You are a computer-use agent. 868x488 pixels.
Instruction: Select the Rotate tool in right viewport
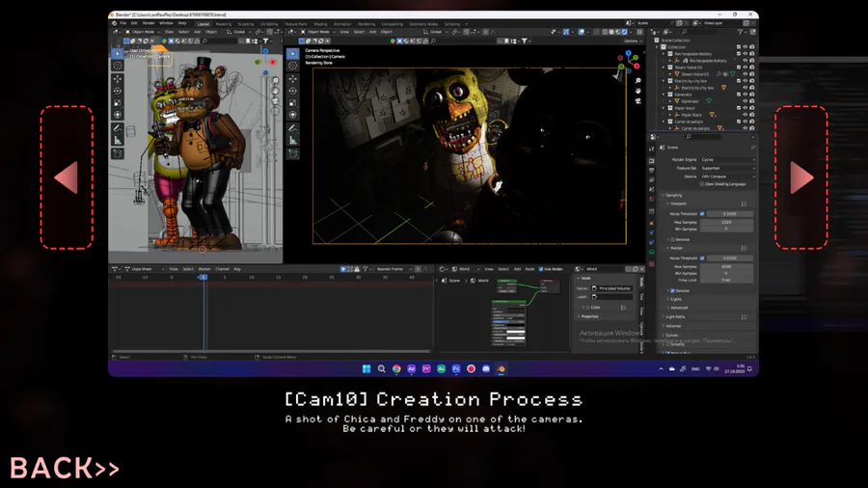(293, 91)
